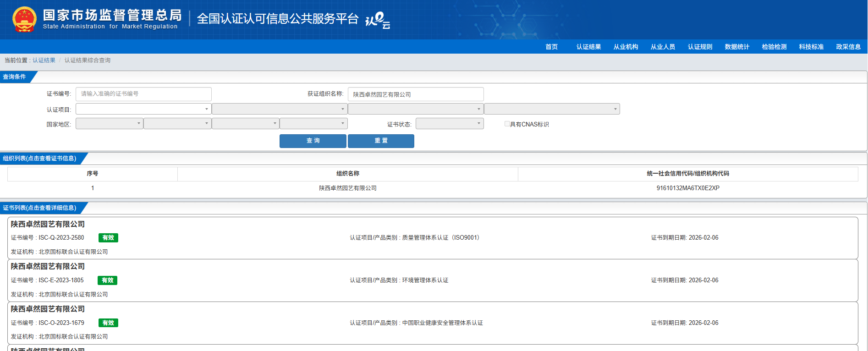Open certificate ISC-Q-2023-2580 details
Image resolution: width=868 pixels, height=351 pixels.
(x=61, y=238)
